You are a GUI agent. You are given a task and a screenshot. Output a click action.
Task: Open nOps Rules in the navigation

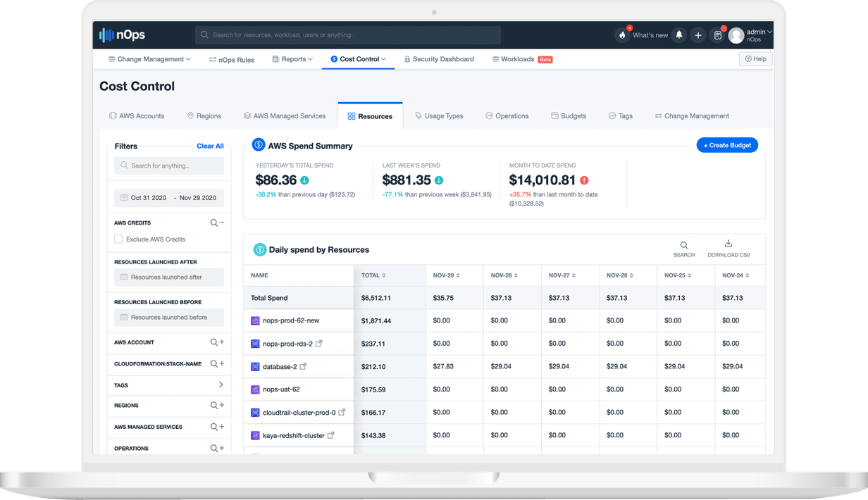tap(232, 60)
